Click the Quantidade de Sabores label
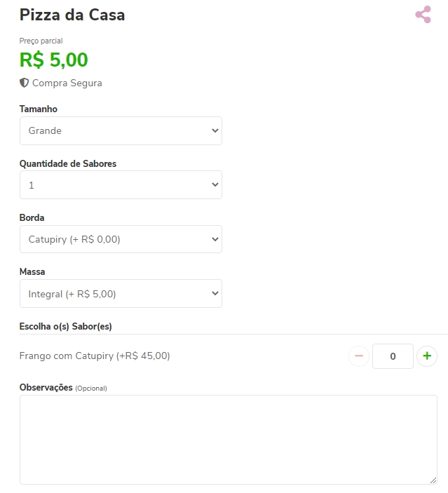This screenshot has height=493, width=448. 68,163
